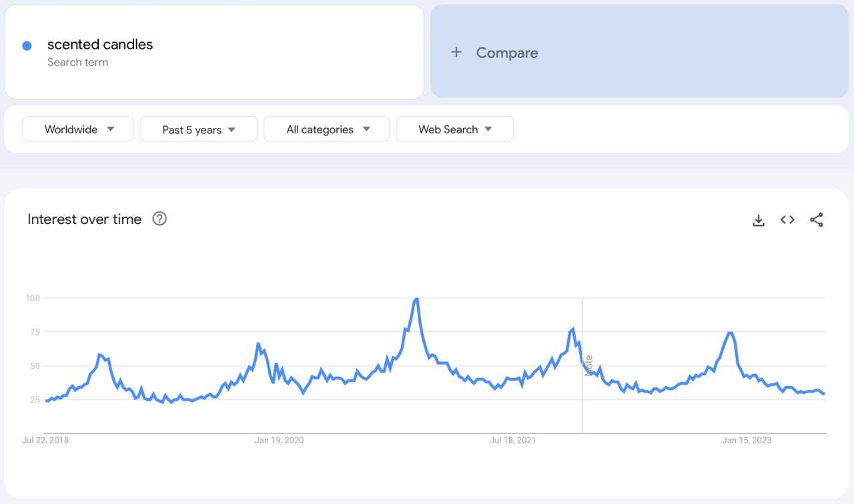Open the All categories dropdown

[320, 129]
